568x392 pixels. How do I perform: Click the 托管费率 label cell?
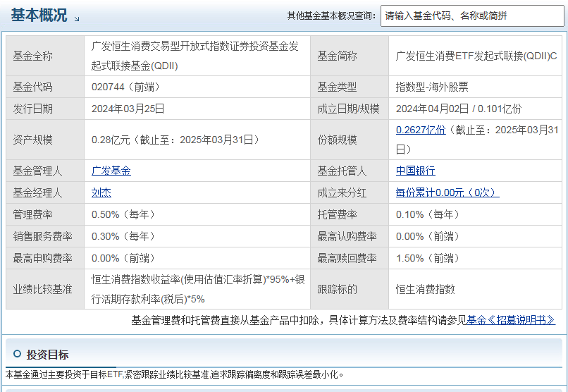click(x=350, y=214)
